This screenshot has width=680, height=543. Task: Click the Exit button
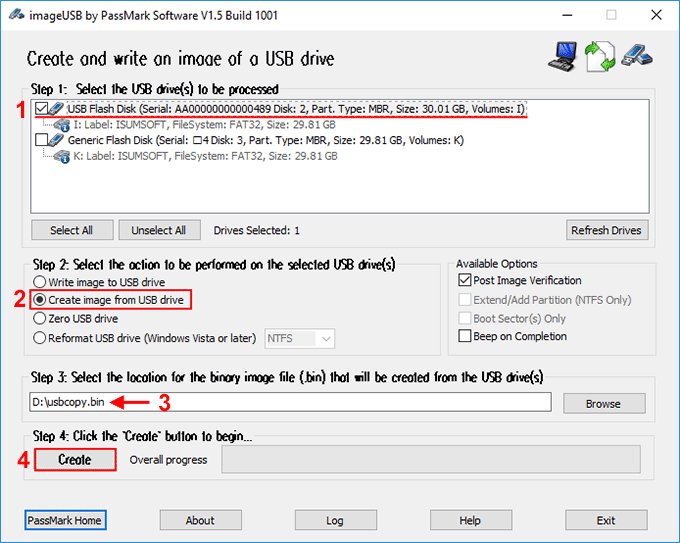pyautogui.click(x=606, y=520)
